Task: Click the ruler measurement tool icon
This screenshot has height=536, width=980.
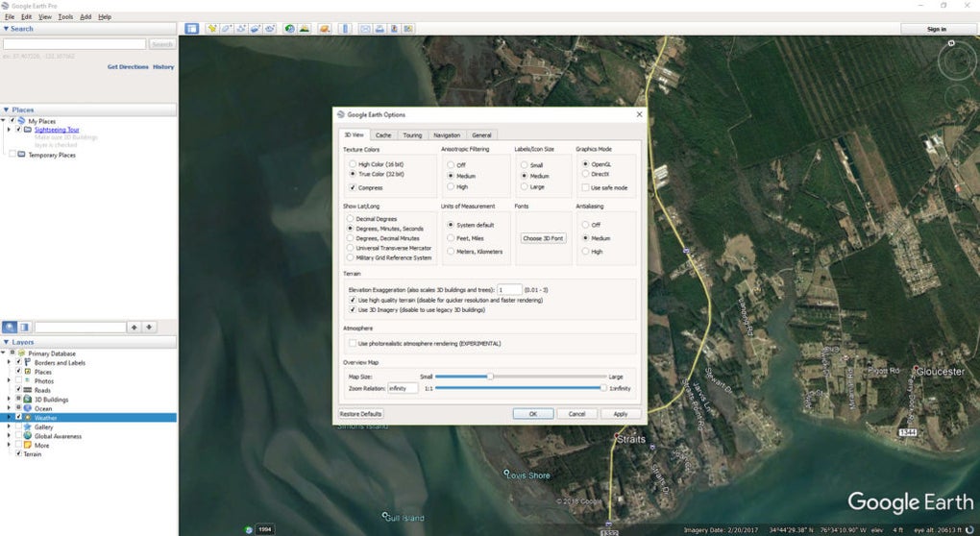Action: point(345,29)
